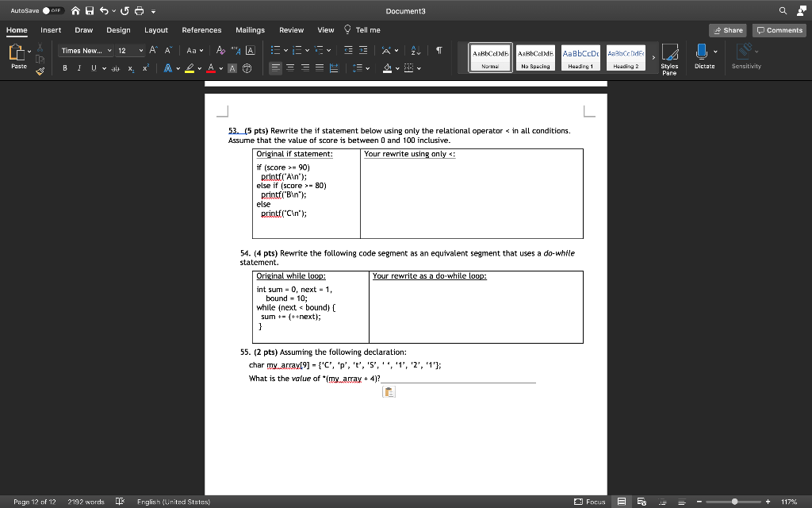Open the Change Case dropdown
812x508 pixels.
[195, 50]
